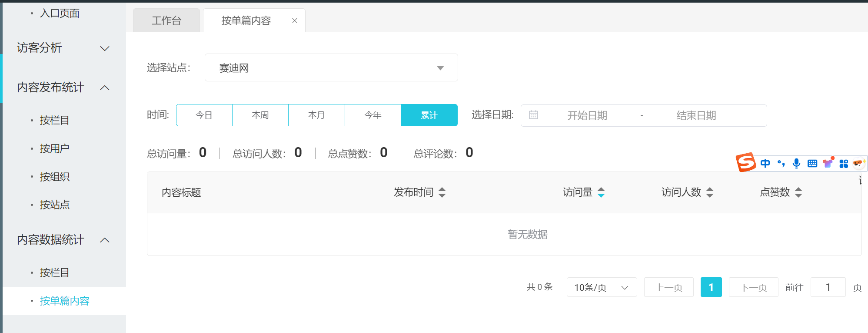This screenshot has height=333, width=868.
Task: Open 按单篇内容 in the sidebar
Action: point(64,301)
